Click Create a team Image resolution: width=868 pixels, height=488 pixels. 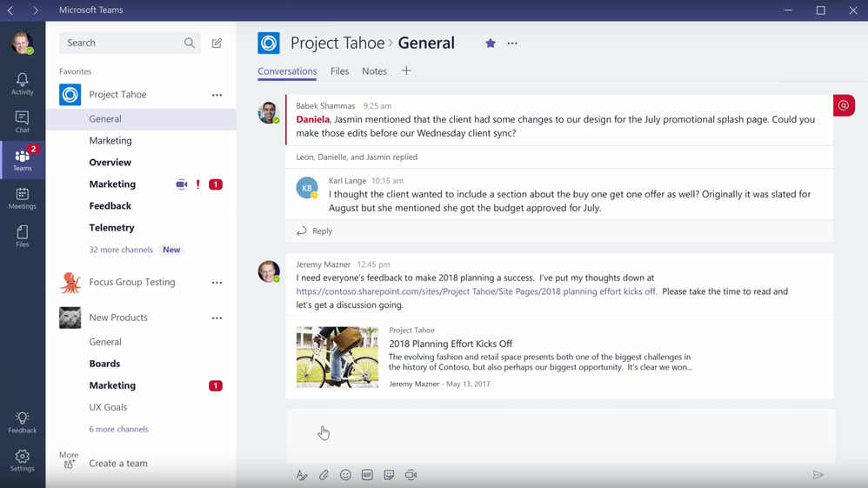[118, 464]
